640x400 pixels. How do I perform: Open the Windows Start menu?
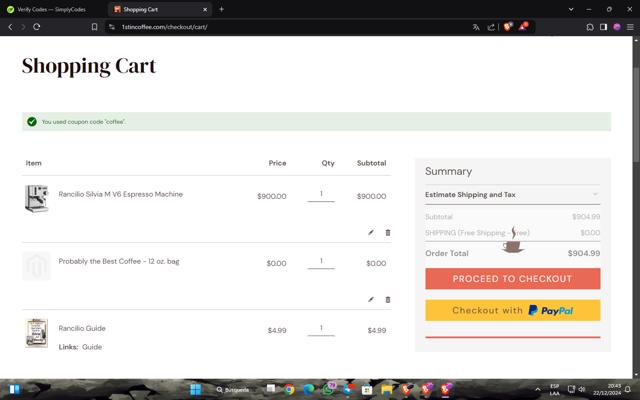[x=196, y=389]
